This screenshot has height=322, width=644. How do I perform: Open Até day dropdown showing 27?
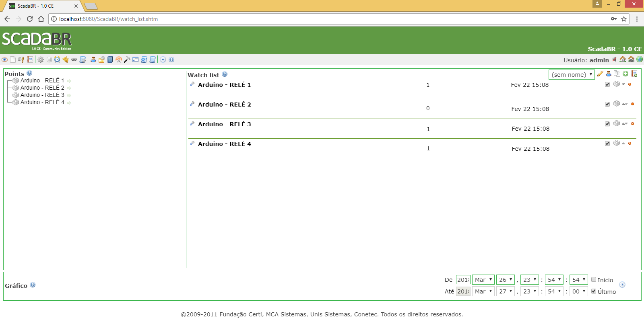click(x=506, y=291)
